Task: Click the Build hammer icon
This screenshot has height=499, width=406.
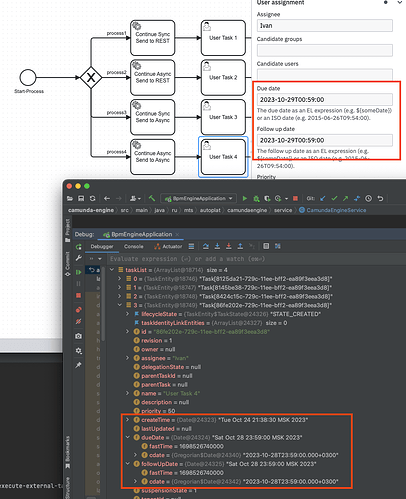Action: pyautogui.click(x=152, y=198)
